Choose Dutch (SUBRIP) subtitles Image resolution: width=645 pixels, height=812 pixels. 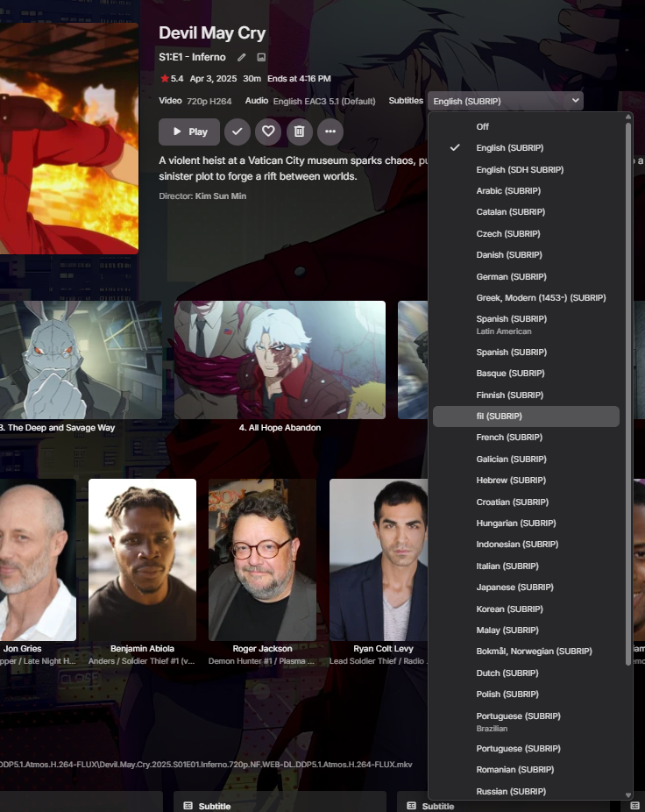tap(526, 673)
